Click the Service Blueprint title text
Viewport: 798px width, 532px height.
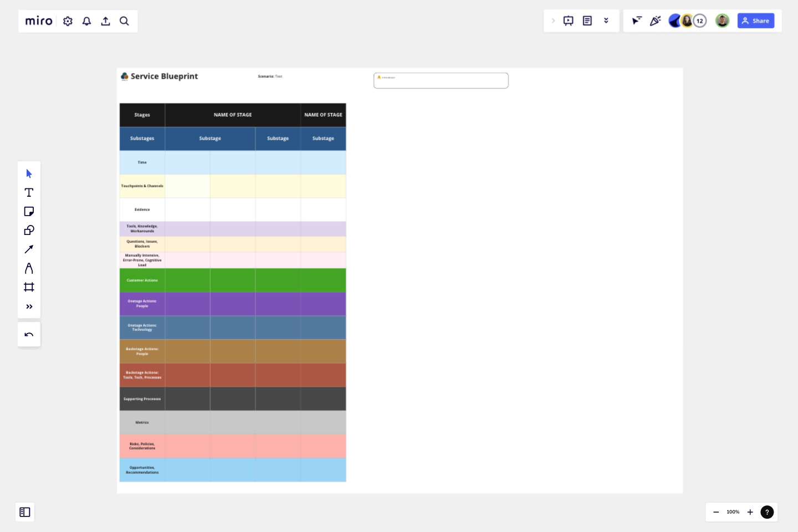(x=164, y=76)
